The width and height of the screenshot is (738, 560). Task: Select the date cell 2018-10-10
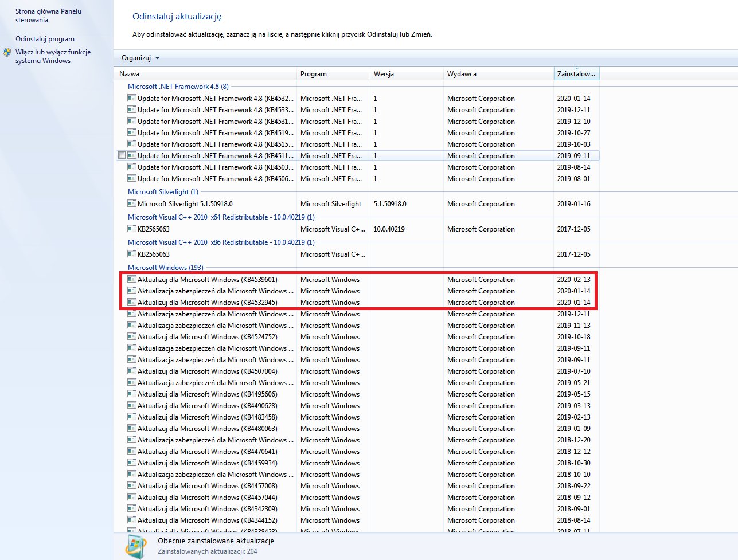pyautogui.click(x=573, y=475)
